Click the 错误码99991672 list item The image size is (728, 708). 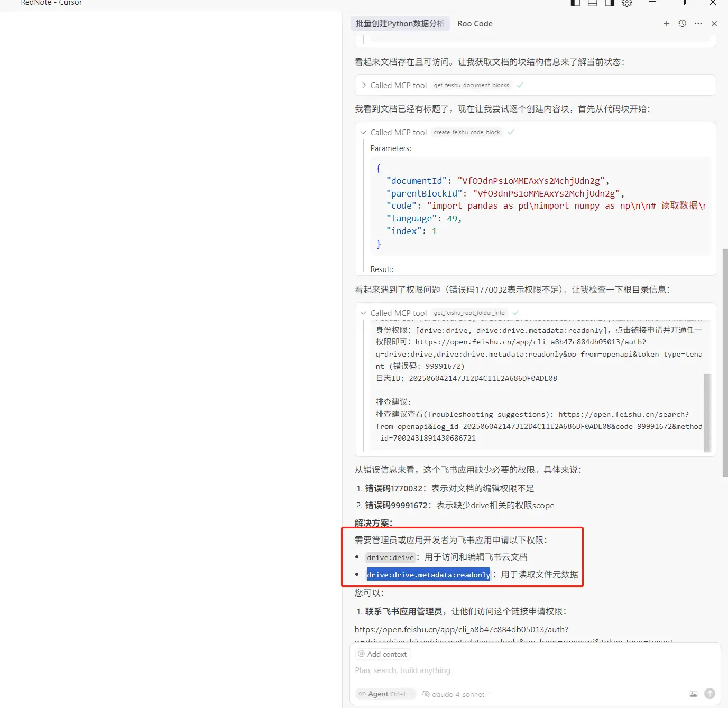pyautogui.click(x=459, y=505)
